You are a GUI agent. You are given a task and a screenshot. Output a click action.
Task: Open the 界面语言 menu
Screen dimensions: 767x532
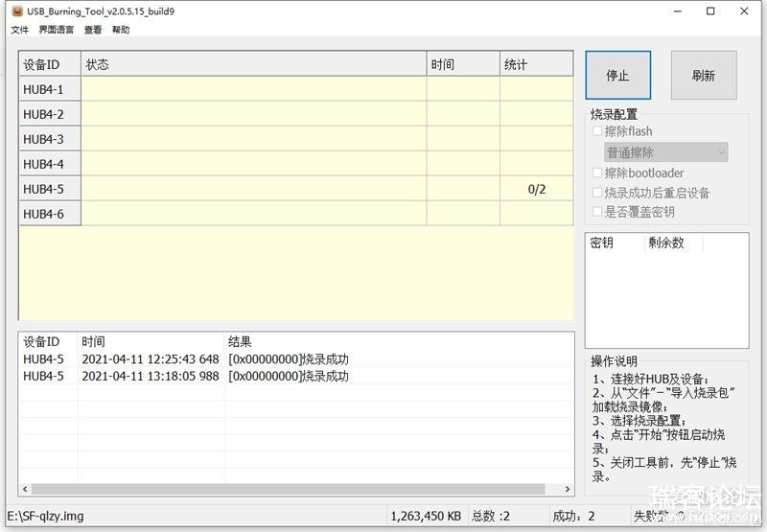[56, 30]
